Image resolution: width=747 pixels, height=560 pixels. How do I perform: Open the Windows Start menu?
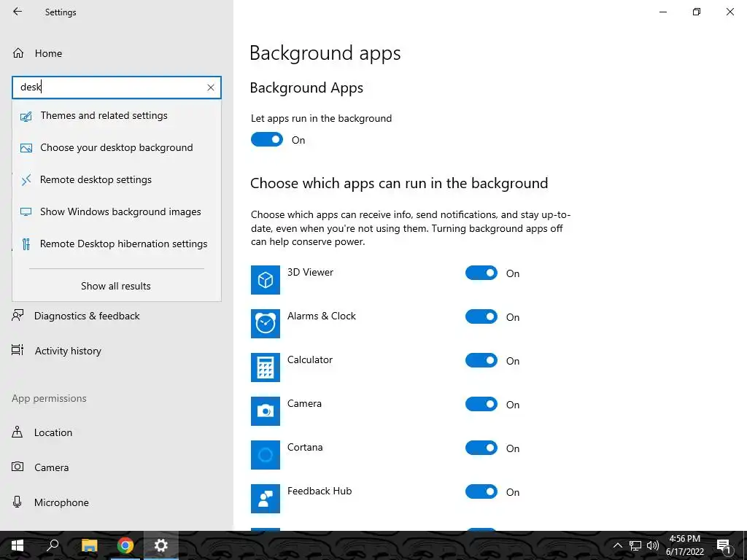click(18, 545)
